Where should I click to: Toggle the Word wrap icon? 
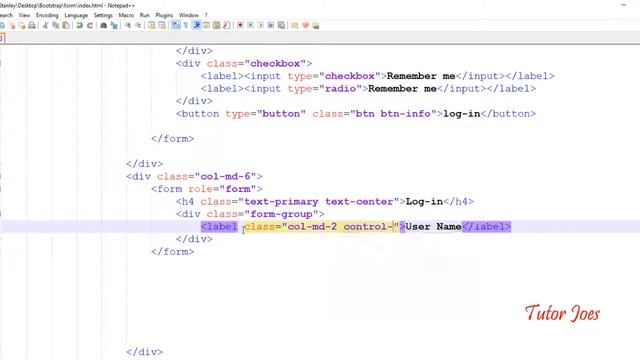click(x=176, y=25)
